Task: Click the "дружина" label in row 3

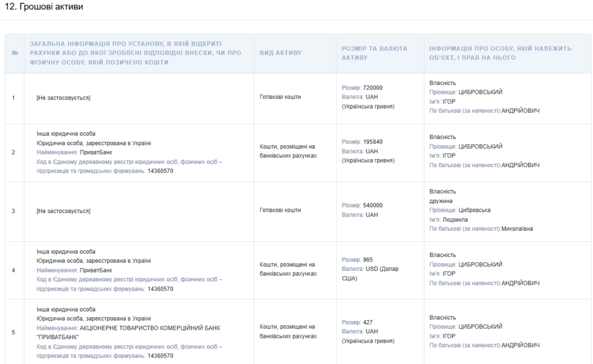Action: [441, 201]
